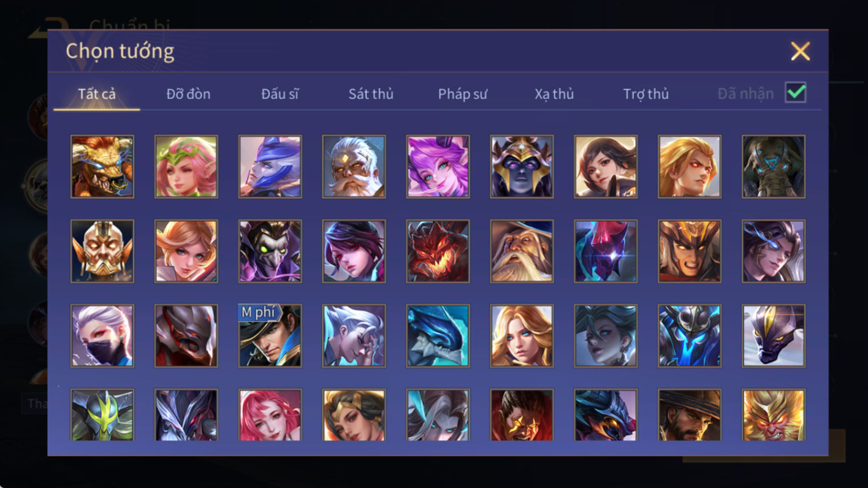The image size is (868, 488).
Task: Close the 'Chọn tướng' dialog
Action: pos(800,51)
